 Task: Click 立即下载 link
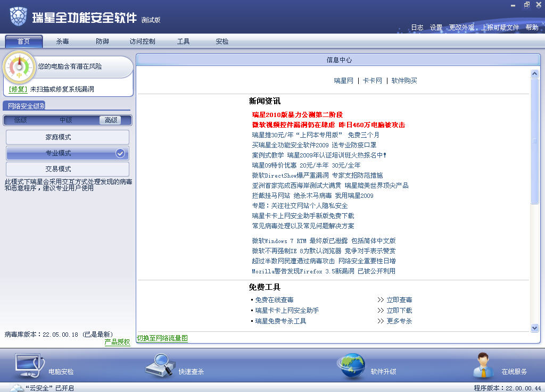pyautogui.click(x=399, y=311)
